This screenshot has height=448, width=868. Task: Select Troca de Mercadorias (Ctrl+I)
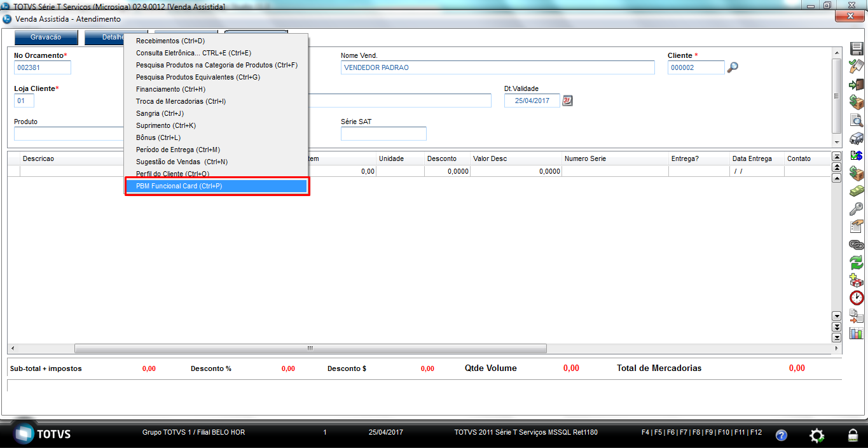pos(216,101)
